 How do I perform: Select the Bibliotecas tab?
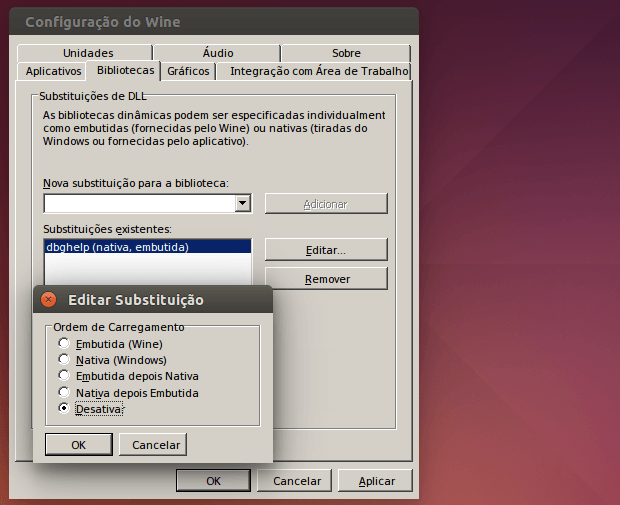[124, 70]
